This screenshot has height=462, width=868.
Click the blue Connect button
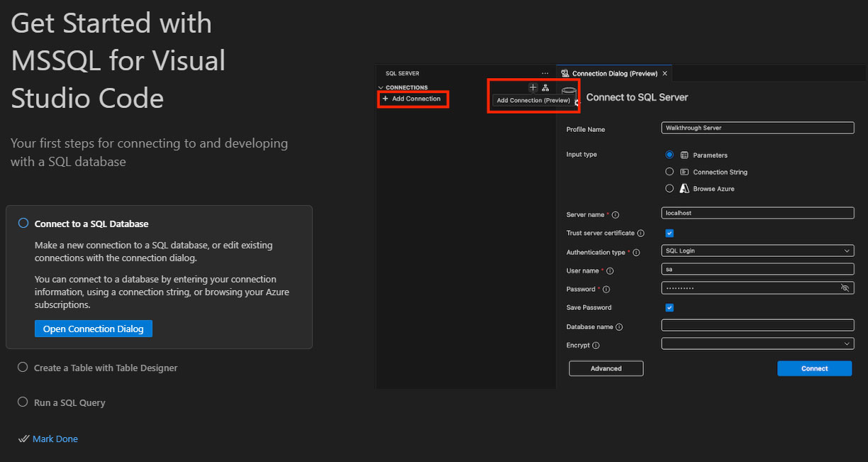click(815, 368)
